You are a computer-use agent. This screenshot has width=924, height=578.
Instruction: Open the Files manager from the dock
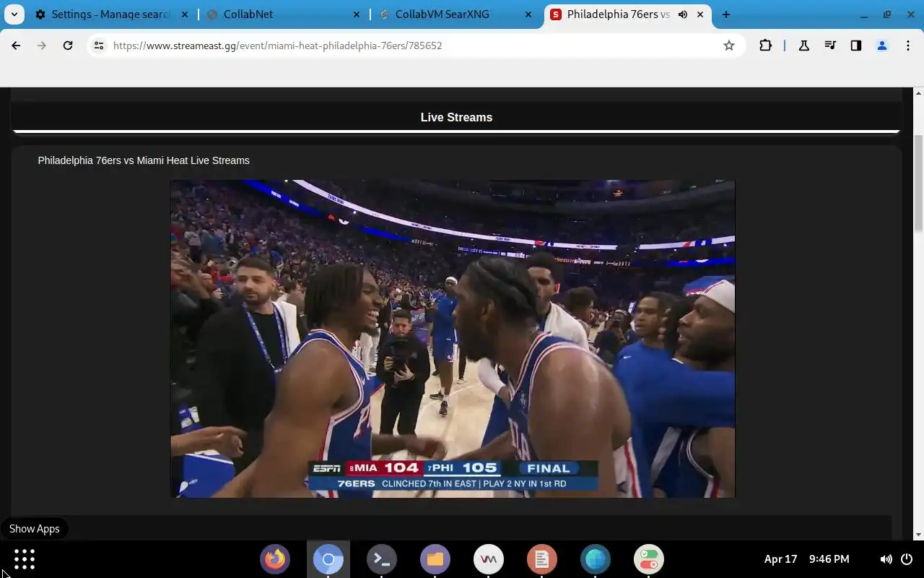click(435, 559)
